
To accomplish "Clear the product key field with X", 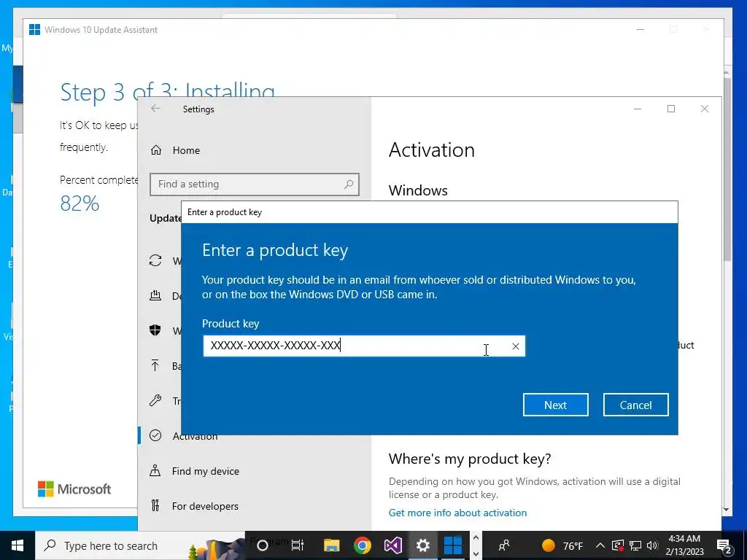I will pos(516,346).
